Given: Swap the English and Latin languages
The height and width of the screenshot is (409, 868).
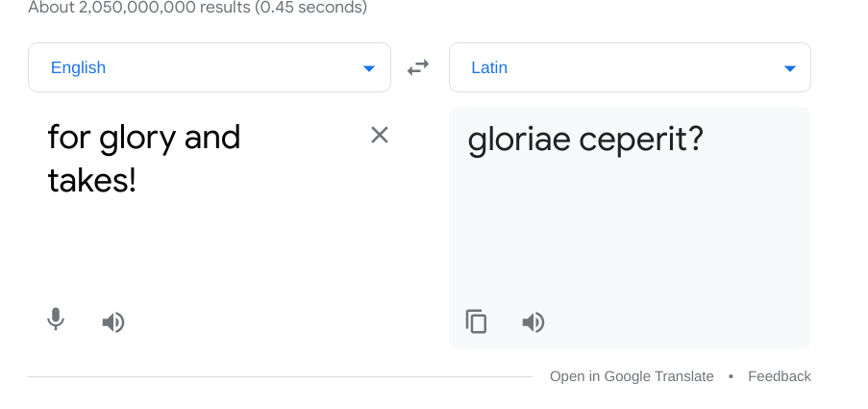Looking at the screenshot, I should pos(418,67).
